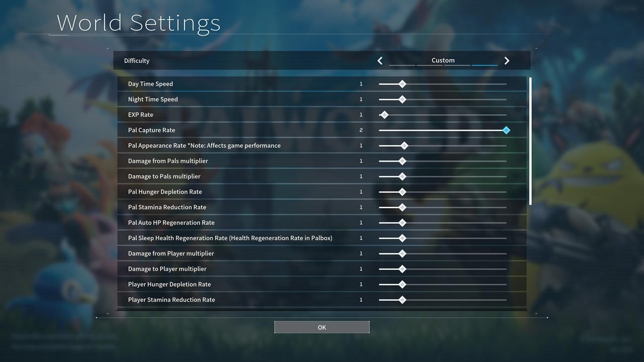The height and width of the screenshot is (362, 644).
Task: Click the Player Stamina Reduction Rate slider handle
Action: (402, 300)
